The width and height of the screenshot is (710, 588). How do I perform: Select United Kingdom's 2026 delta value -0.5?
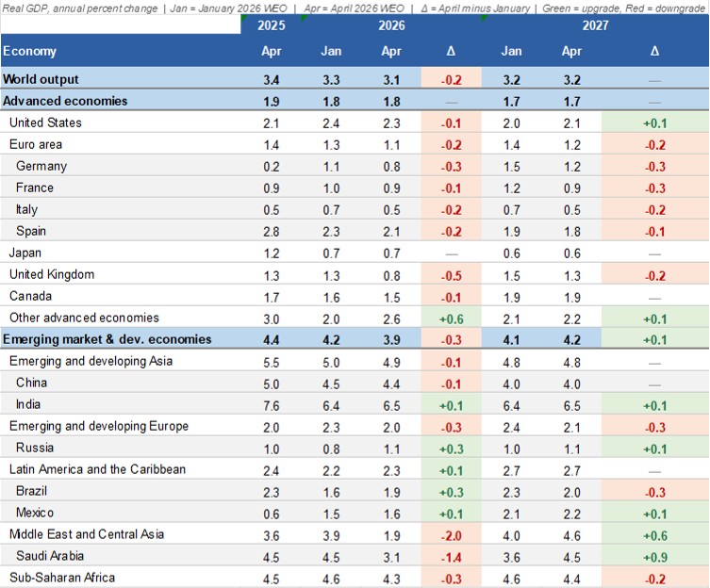tap(451, 275)
